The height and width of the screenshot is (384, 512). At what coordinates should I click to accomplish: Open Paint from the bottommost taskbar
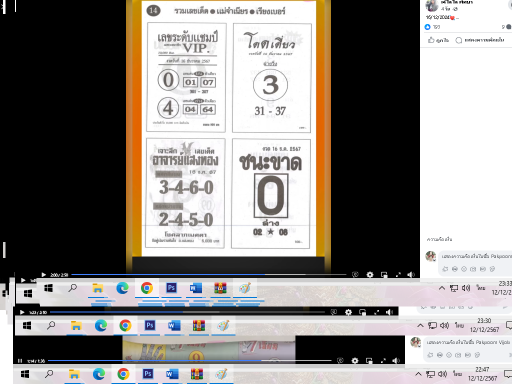pyautogui.click(x=221, y=374)
